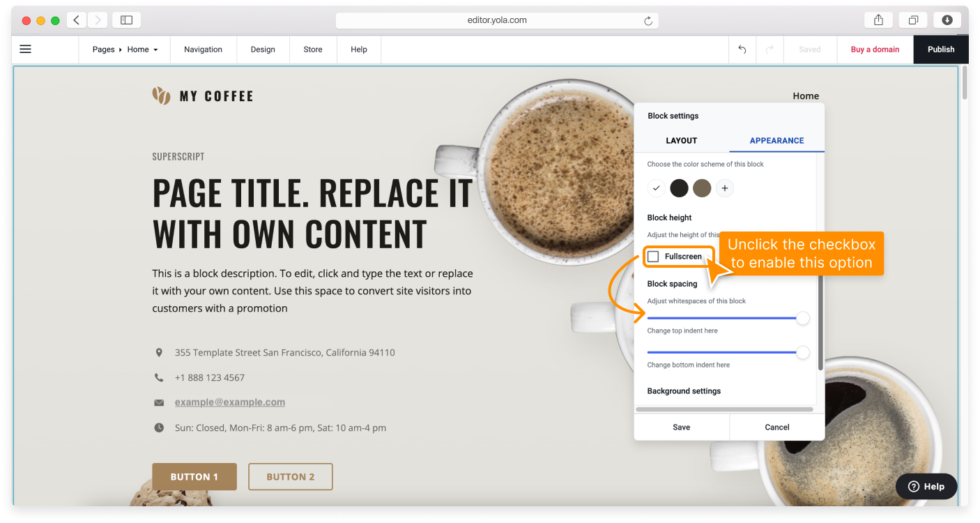The width and height of the screenshot is (980, 523).
Task: Open the downloads icon
Action: point(947,20)
